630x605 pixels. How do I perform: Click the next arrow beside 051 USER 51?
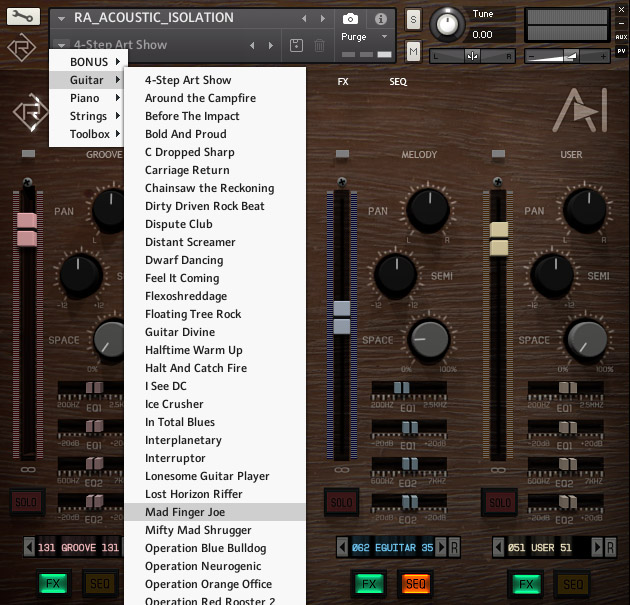(598, 547)
